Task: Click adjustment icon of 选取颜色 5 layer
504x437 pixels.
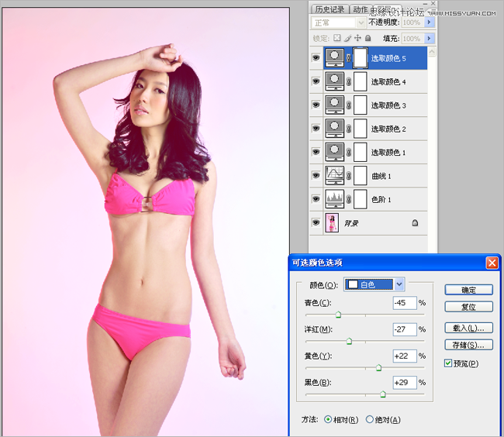Action: click(334, 58)
